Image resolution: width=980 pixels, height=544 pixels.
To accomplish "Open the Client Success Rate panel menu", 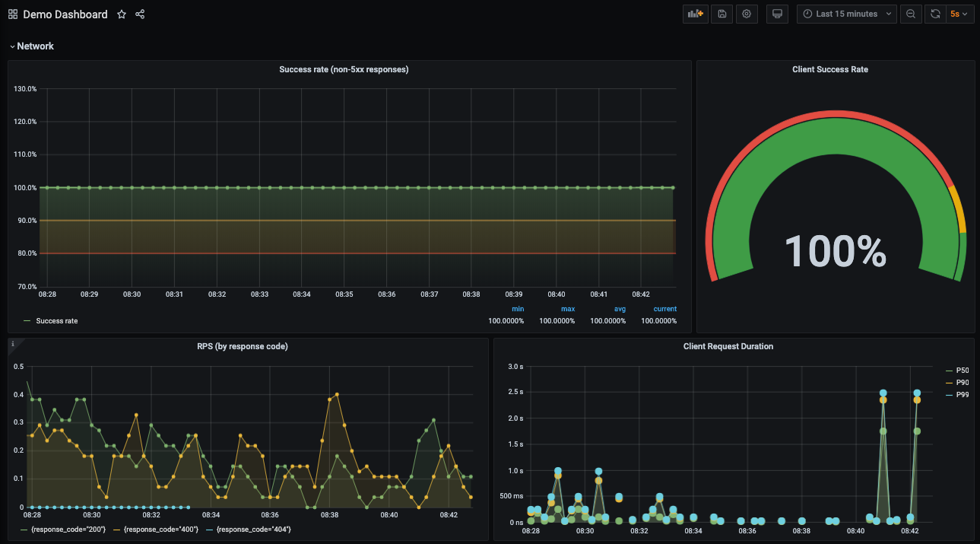I will pos(829,69).
